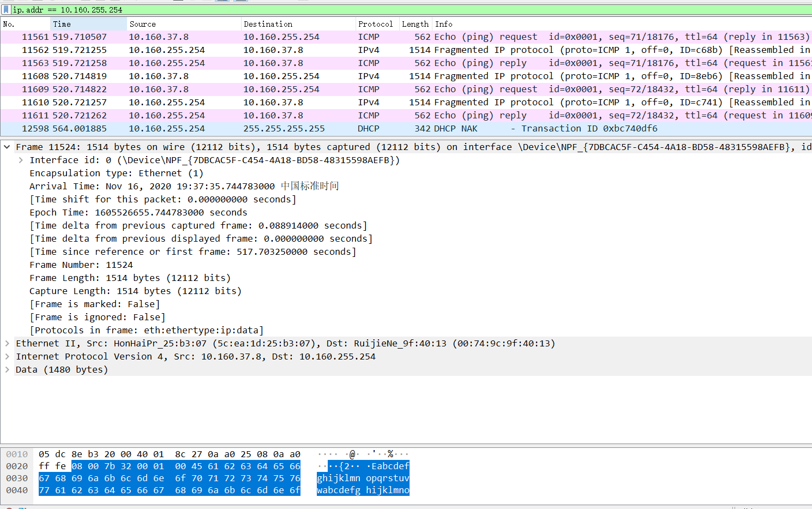
Task: Collapse the Frame 11524 tree node
Action: [x=7, y=147]
